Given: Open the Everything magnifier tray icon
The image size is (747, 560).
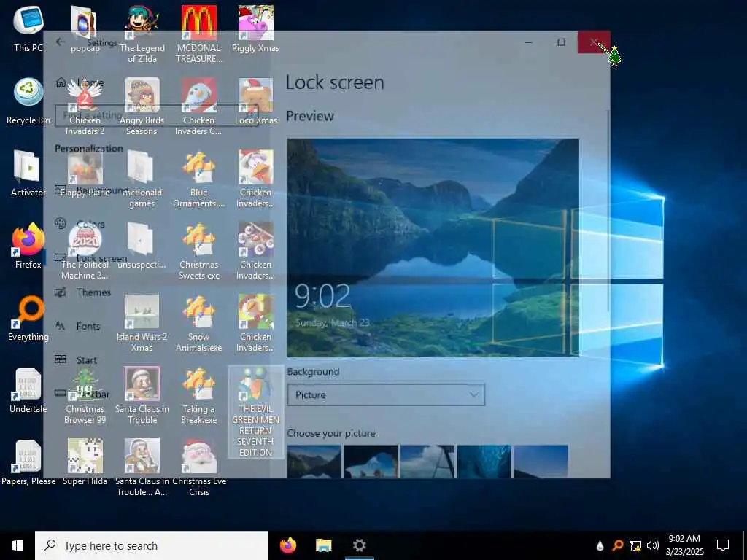Looking at the screenshot, I should coord(617,545).
